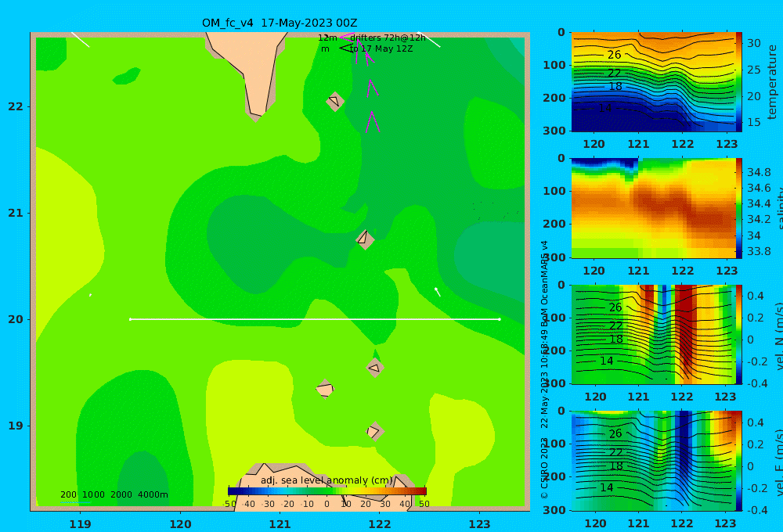Click the vel. E panel colorbar
783x532 pixels.
click(738, 461)
